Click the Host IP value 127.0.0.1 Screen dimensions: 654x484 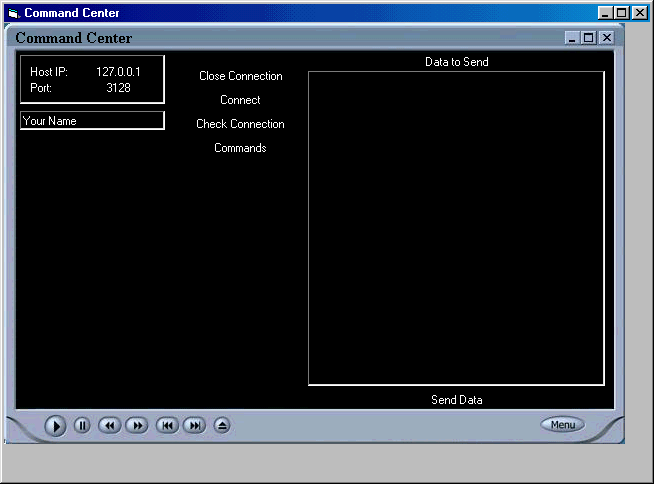pos(118,72)
